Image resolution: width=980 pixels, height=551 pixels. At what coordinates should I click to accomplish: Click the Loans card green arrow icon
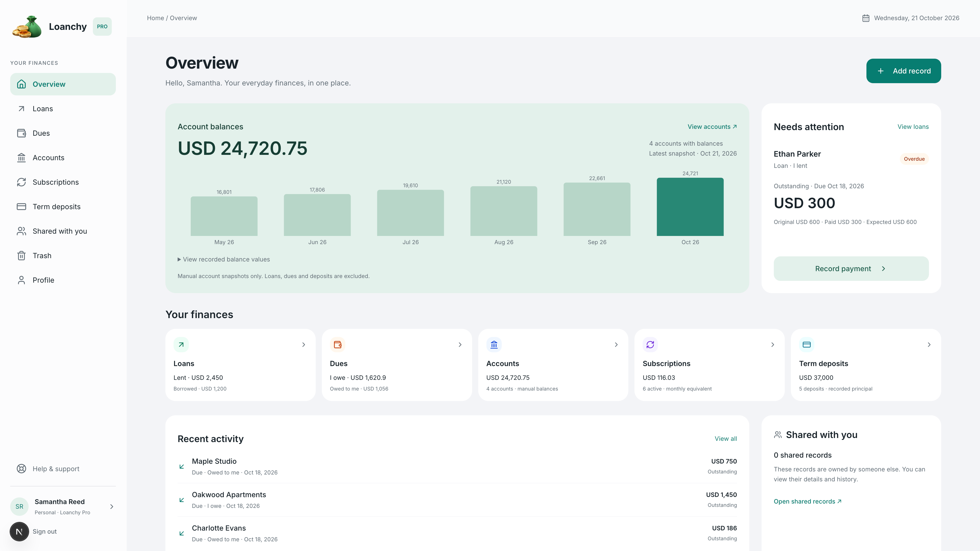(181, 345)
